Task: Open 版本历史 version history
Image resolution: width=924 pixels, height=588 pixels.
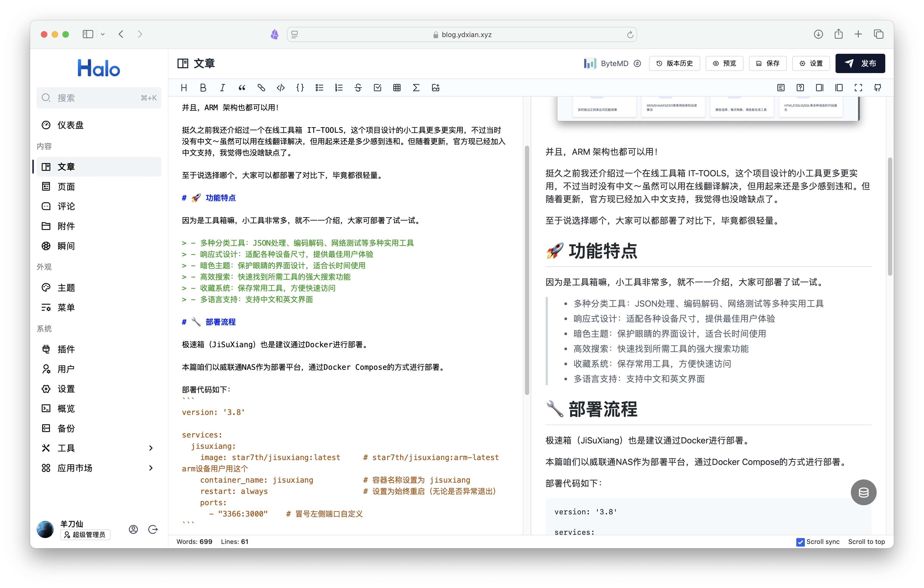Action: [x=674, y=63]
